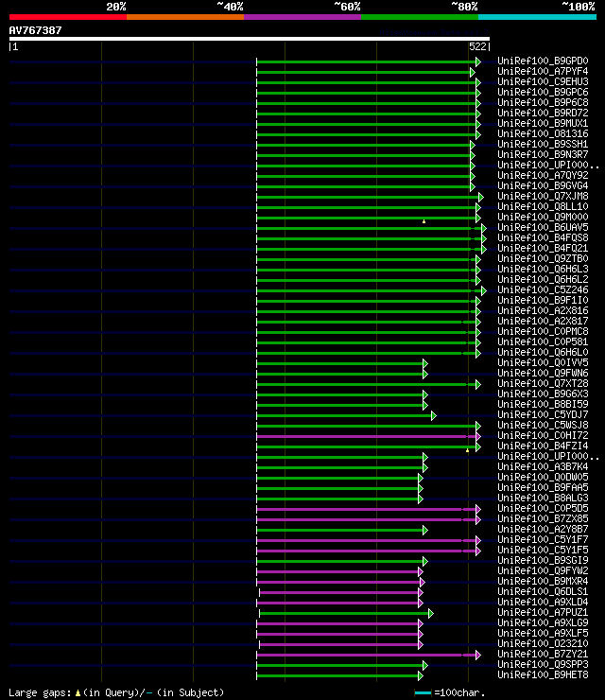605x700 pixels.
Task: Click the purple ~60% legend segment
Action: pos(302,17)
